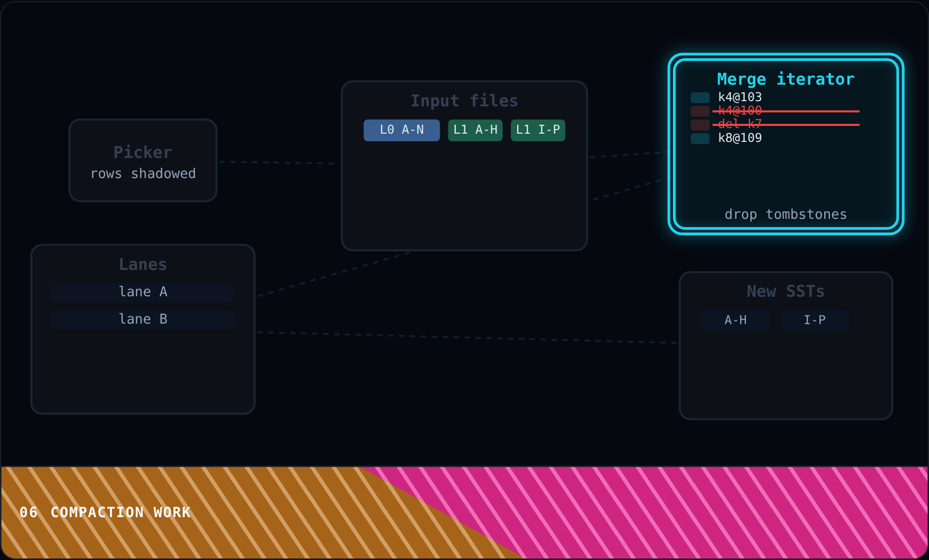Click the red swatch beside k4@100
This screenshot has height=560, width=929.
pos(700,111)
